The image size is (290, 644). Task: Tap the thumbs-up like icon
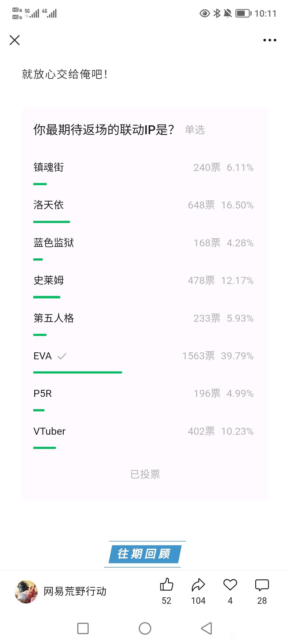166,584
